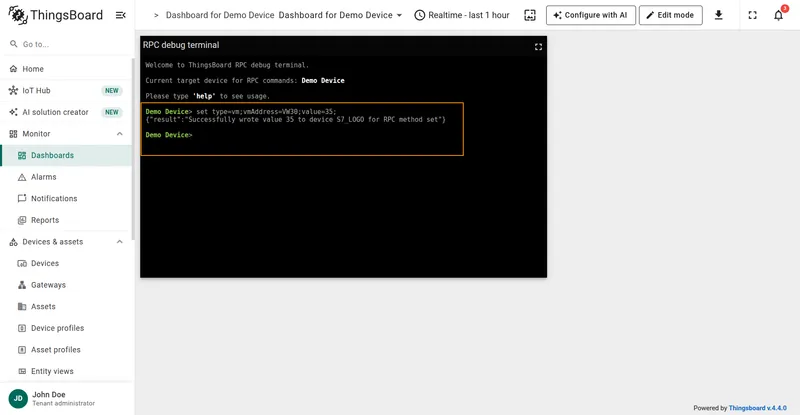
Task: Expand the RPC debug terminal widget to fullscreen
Action: tap(538, 47)
